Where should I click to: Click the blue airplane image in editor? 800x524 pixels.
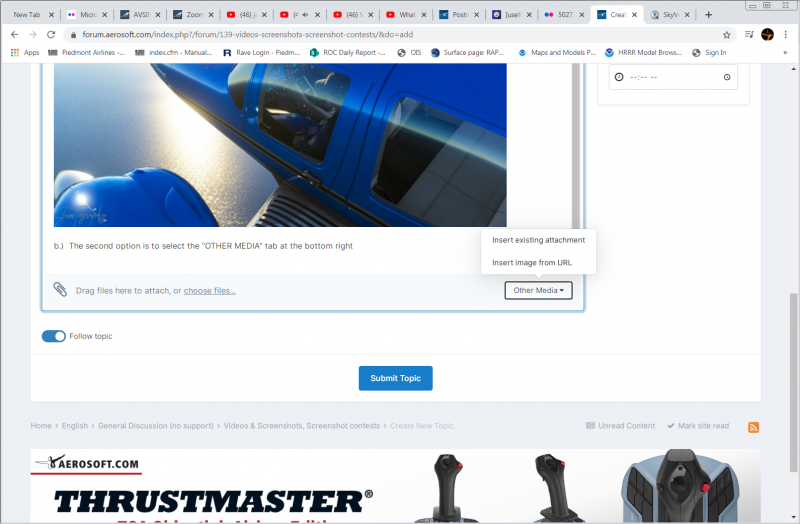280,145
